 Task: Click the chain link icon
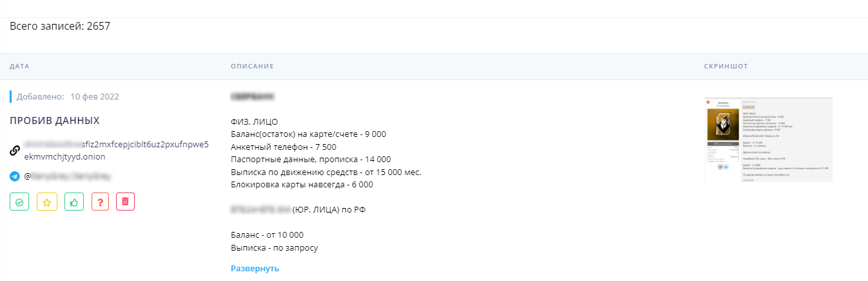coord(15,151)
